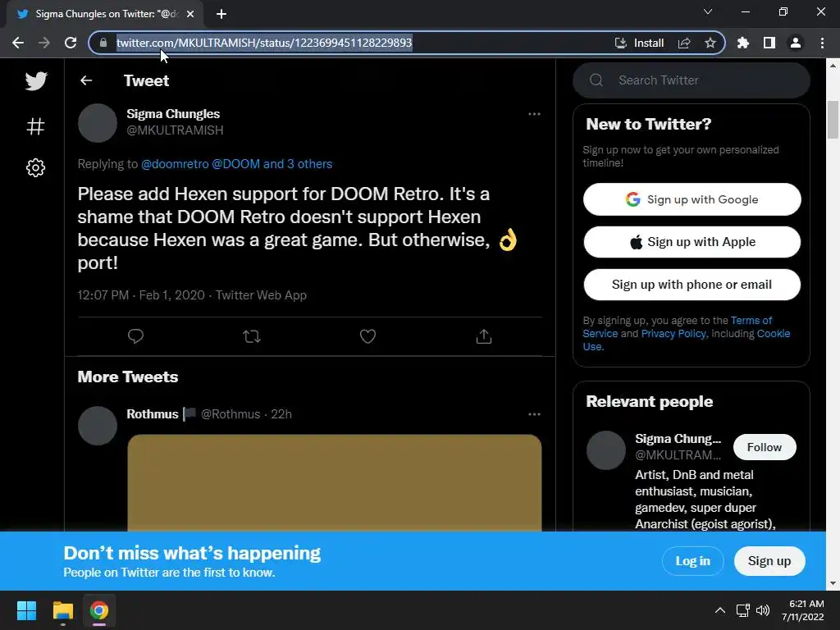840x630 pixels.
Task: Click the URL in the address bar
Action: (264, 43)
